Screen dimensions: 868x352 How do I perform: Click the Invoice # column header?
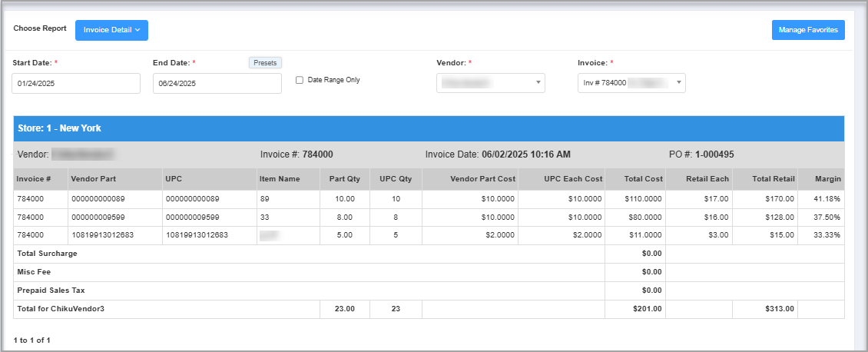(x=34, y=179)
